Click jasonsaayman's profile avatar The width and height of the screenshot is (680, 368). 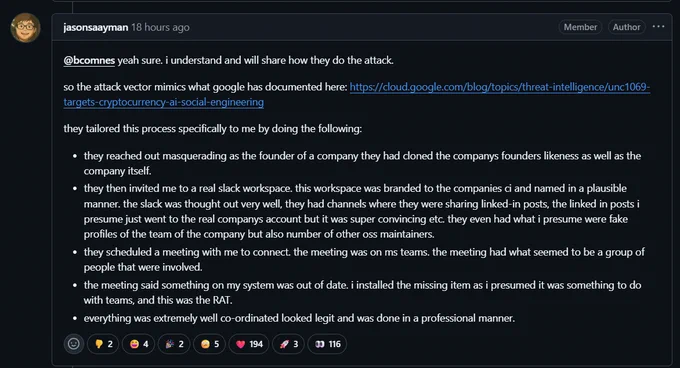tap(26, 27)
